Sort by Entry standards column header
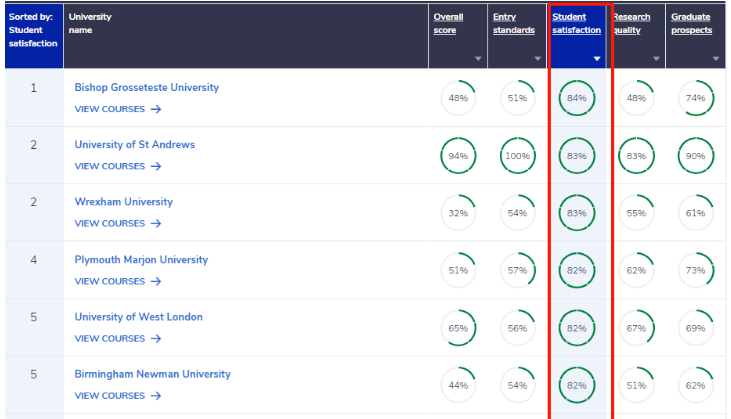The width and height of the screenshot is (731, 419). point(514,23)
